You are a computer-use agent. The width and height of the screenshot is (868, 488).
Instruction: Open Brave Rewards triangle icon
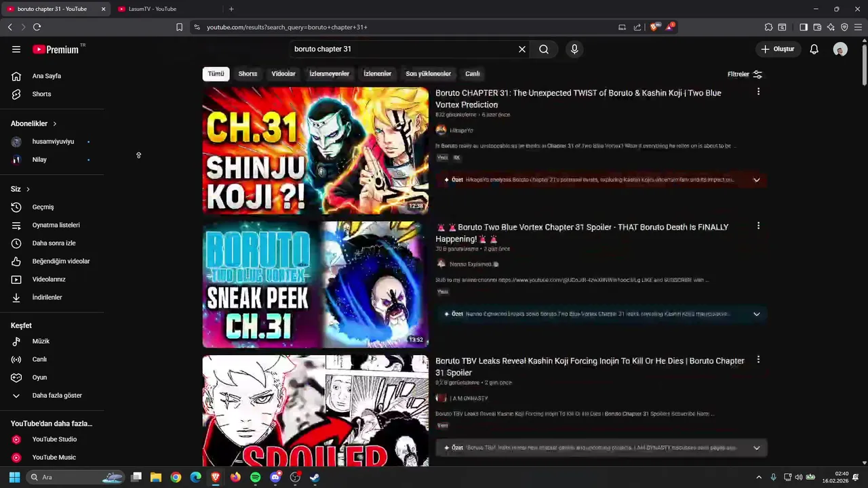tap(670, 26)
